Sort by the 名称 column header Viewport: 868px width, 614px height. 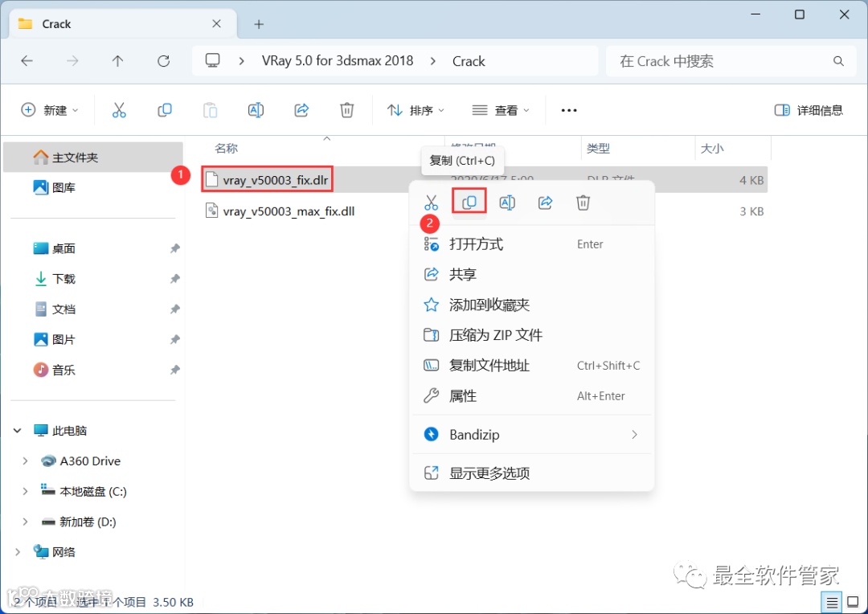226,149
